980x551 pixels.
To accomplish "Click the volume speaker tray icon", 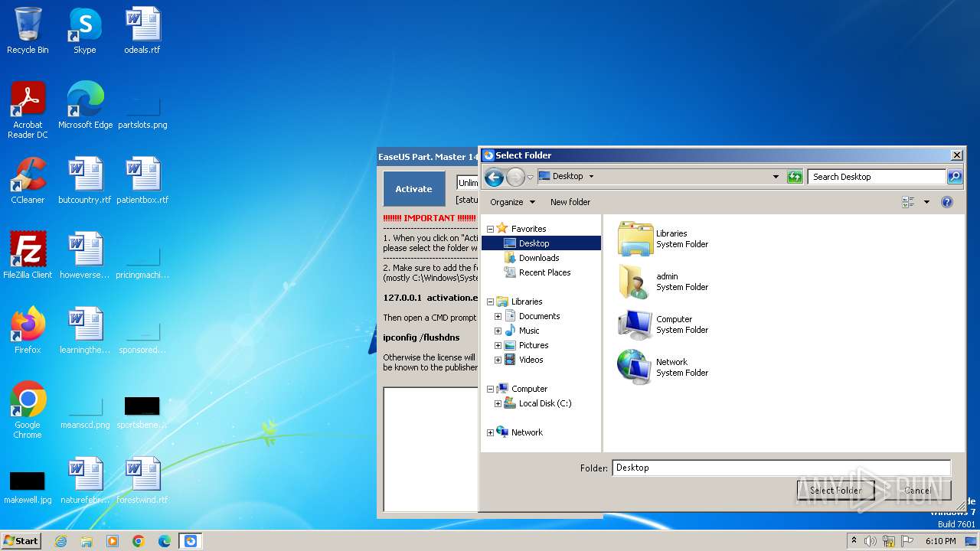I will pyautogui.click(x=871, y=541).
